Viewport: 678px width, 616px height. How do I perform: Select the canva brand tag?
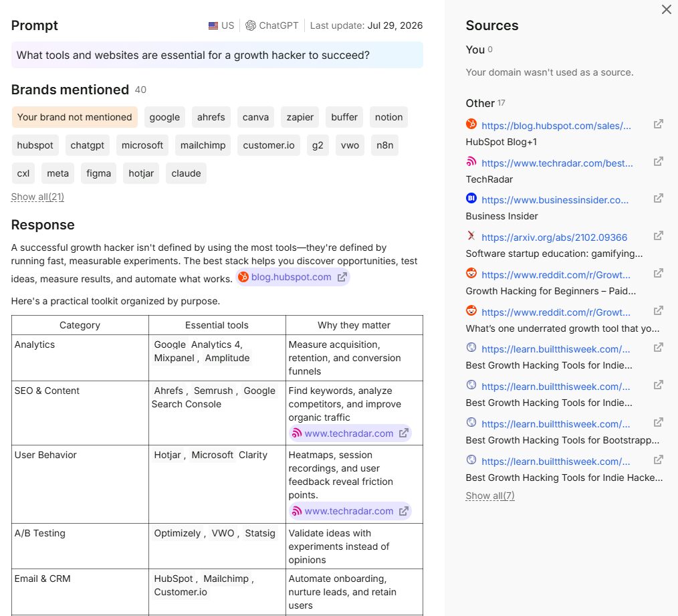pyautogui.click(x=255, y=117)
